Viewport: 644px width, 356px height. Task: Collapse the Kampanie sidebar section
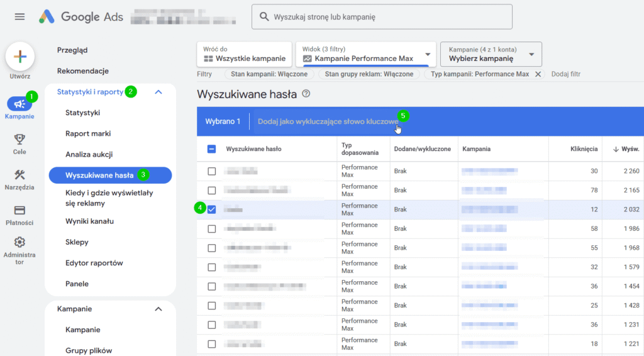coord(158,309)
